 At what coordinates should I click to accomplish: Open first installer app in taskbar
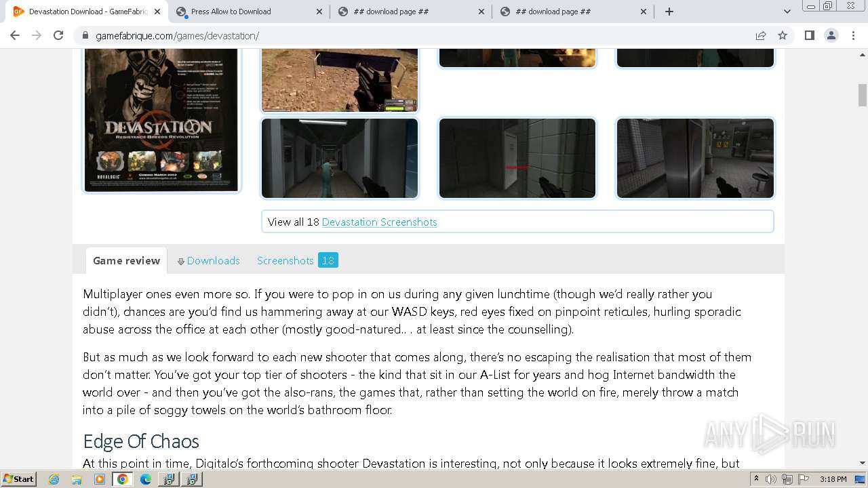(x=169, y=479)
